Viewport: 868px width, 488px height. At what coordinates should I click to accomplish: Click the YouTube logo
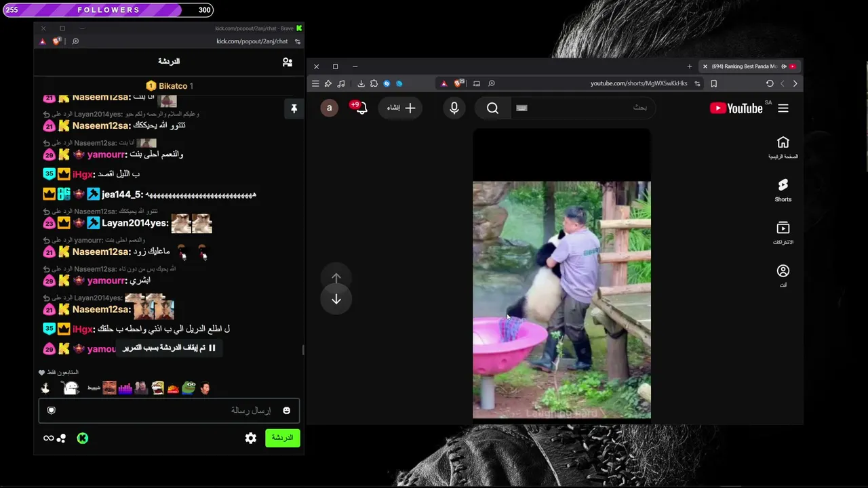click(x=736, y=108)
